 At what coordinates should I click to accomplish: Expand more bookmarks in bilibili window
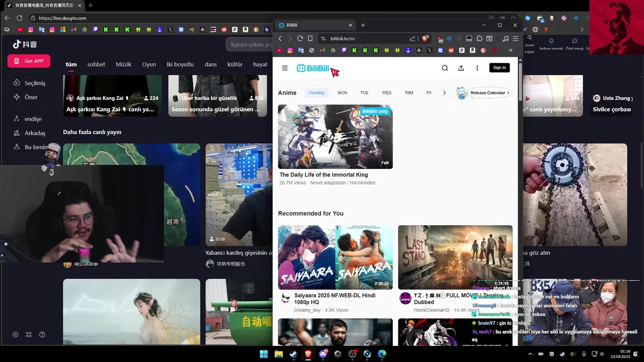pos(511,50)
